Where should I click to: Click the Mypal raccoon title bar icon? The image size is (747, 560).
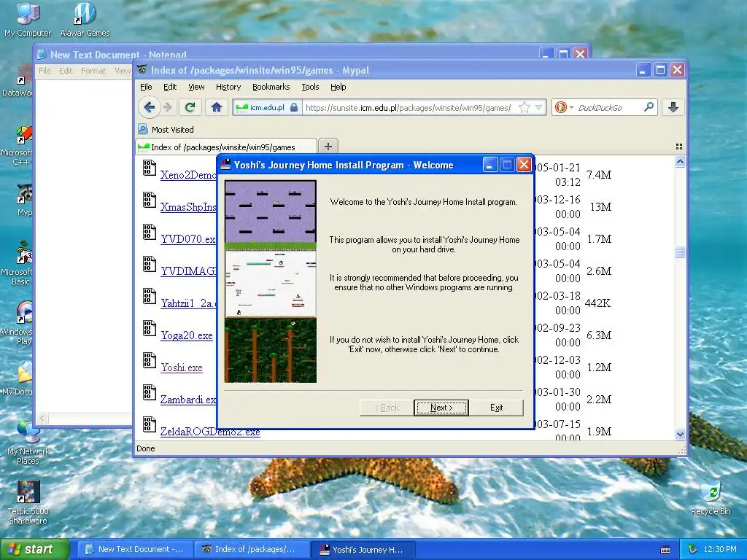pos(142,69)
